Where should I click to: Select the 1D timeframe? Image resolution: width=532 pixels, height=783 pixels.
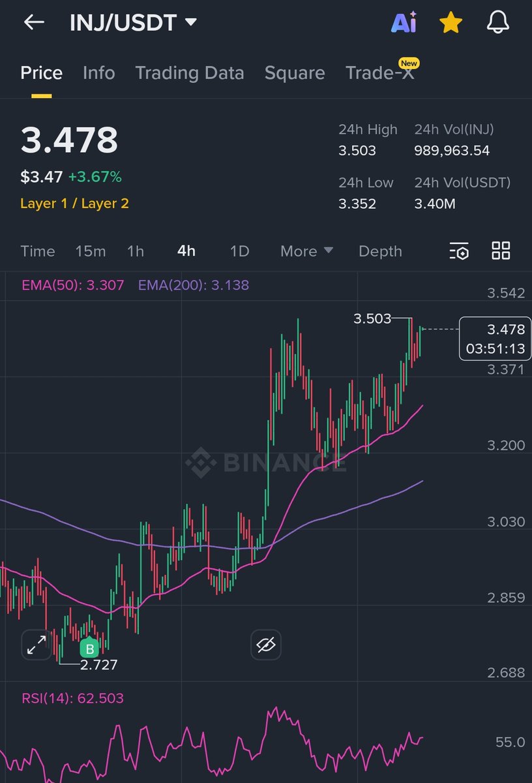[240, 251]
